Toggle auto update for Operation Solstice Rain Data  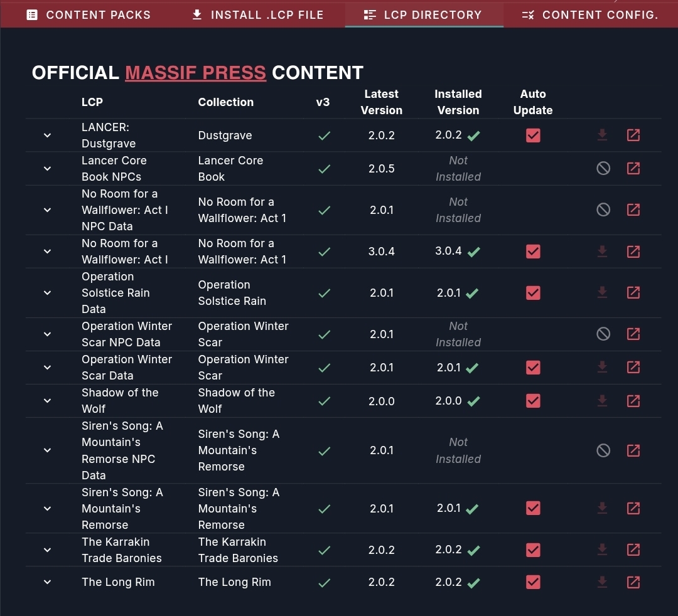point(533,293)
